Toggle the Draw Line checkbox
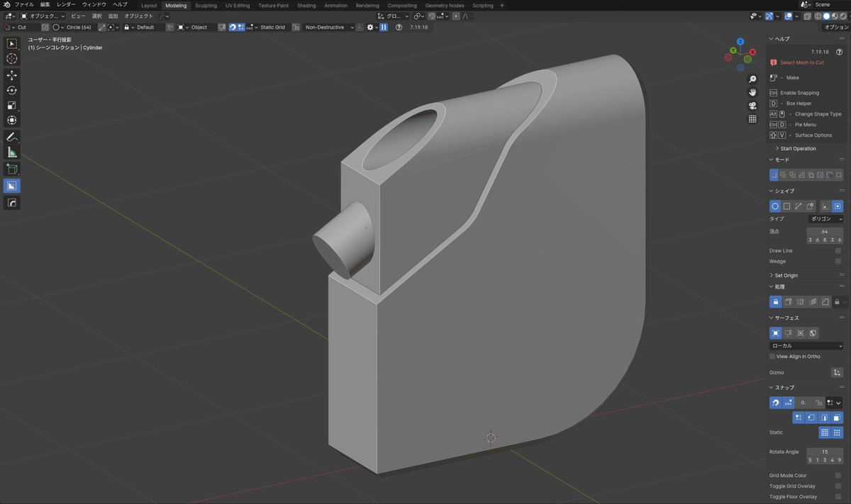Screen dimensions: 851x504 click(838, 251)
